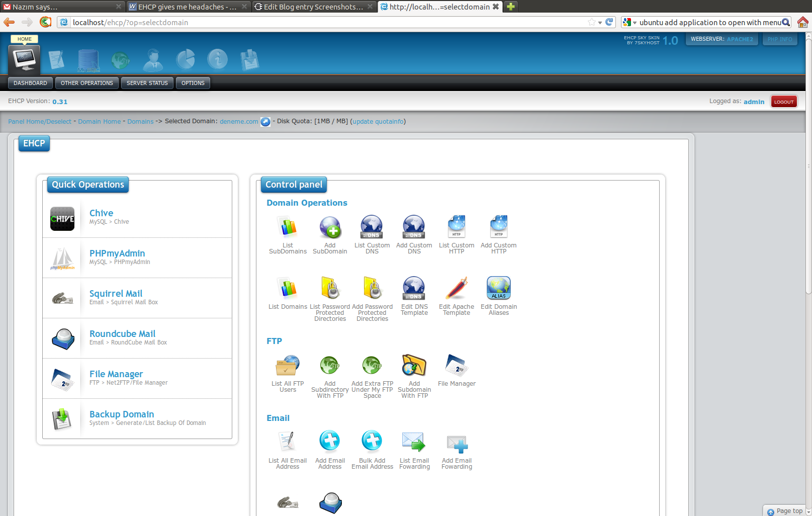Select the user account icon in the top toolbar
Viewport: 812px width, 516px height.
(x=153, y=59)
